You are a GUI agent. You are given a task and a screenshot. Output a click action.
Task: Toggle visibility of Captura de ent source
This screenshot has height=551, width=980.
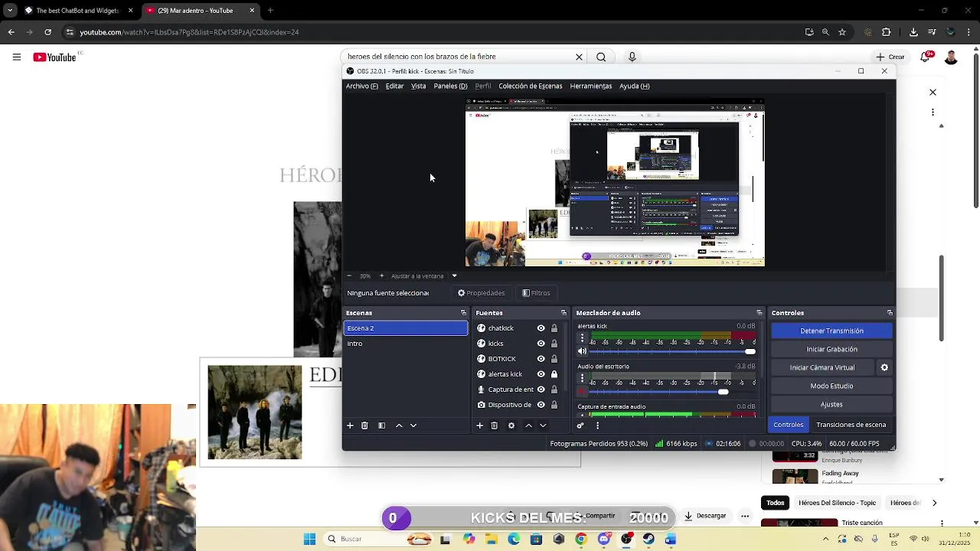coord(541,390)
